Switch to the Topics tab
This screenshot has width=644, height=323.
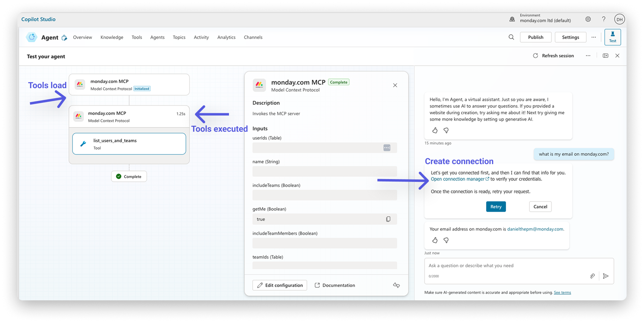(179, 37)
